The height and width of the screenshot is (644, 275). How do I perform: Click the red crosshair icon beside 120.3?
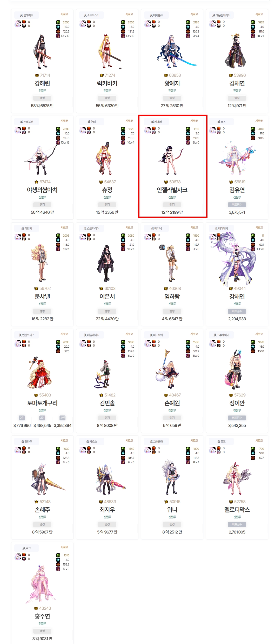coord(188,31)
